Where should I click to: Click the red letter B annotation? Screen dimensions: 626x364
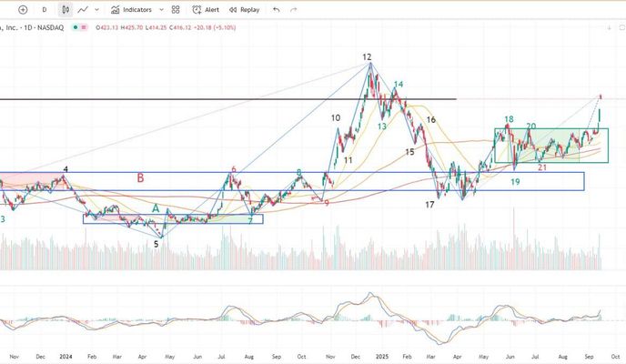point(140,178)
